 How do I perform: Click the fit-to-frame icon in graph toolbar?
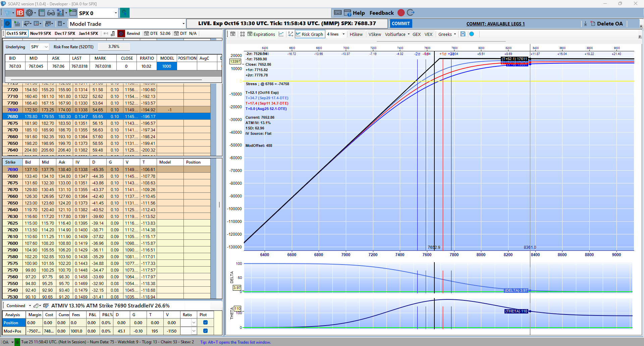tap(243, 34)
